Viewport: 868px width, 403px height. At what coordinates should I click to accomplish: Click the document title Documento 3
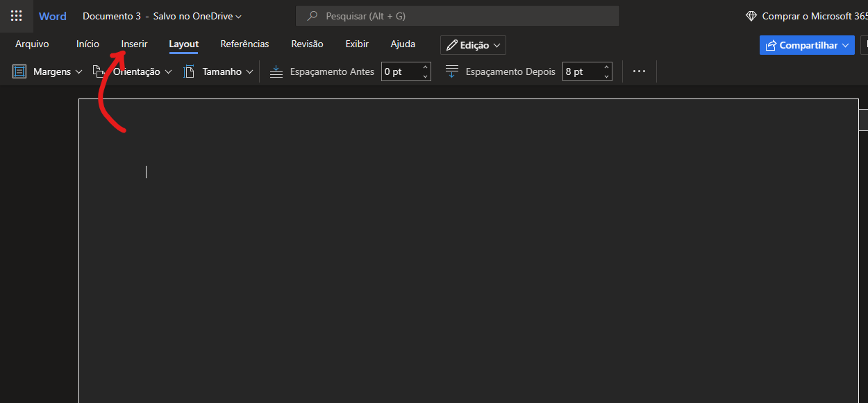[112, 16]
